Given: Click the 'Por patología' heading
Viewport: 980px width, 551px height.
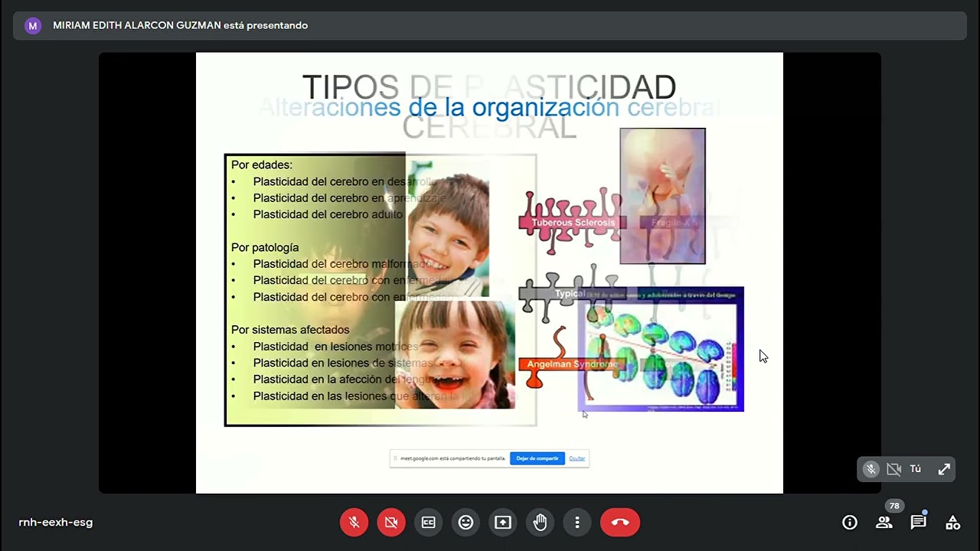Looking at the screenshot, I should (265, 247).
